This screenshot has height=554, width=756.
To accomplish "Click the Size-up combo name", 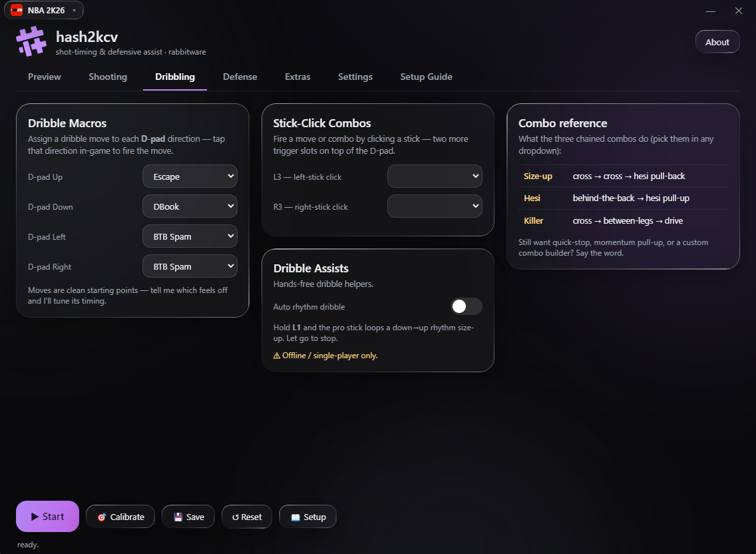I will pos(538,176).
